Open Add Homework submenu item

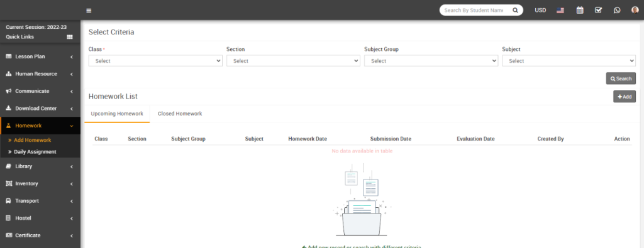[33, 140]
